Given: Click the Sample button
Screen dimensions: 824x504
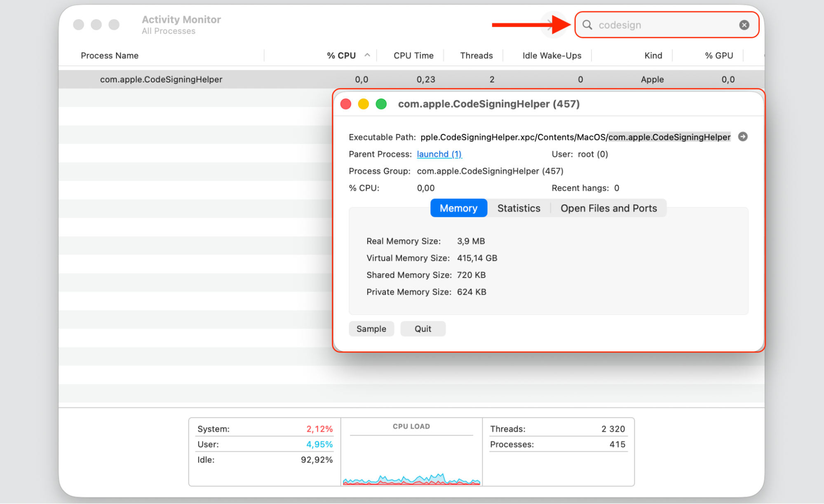Looking at the screenshot, I should pos(371,329).
